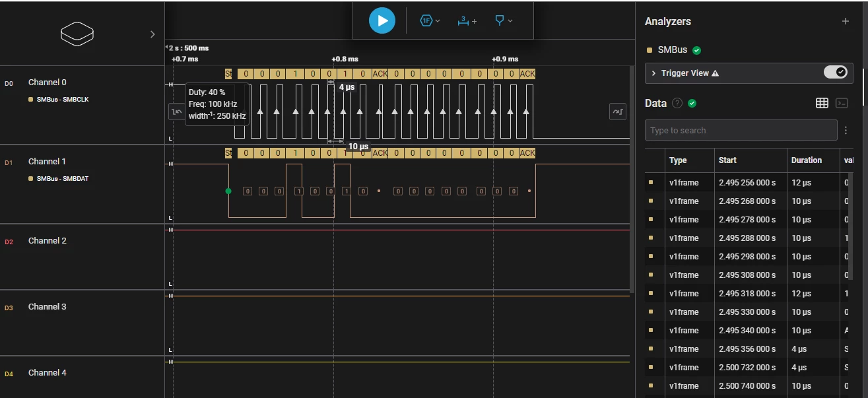
Task: Open the 1F trigger mode dropdown
Action: tap(430, 21)
